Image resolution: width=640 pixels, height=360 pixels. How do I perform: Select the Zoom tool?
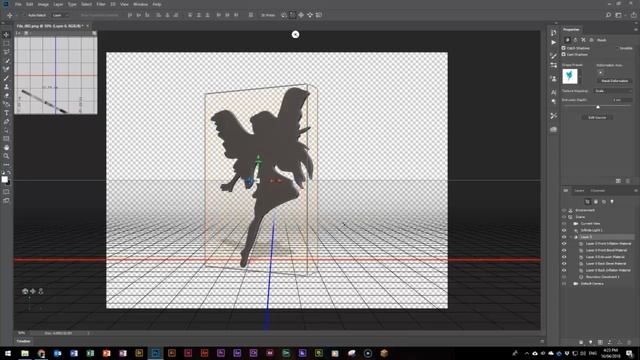[x=6, y=156]
